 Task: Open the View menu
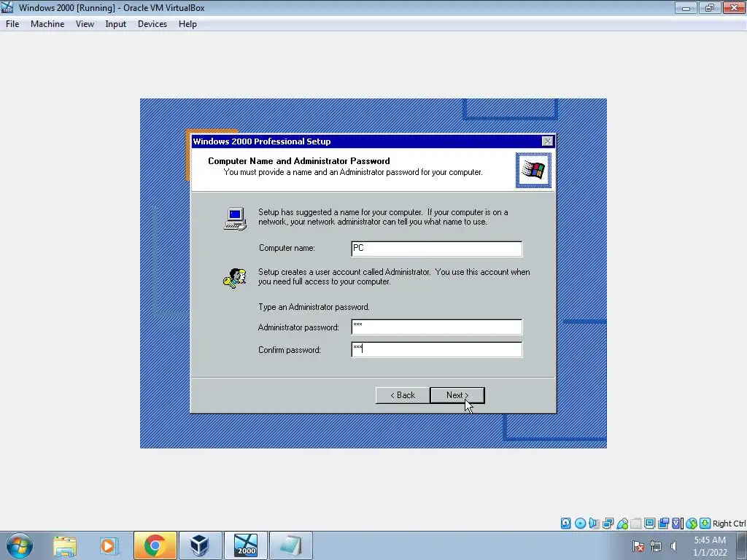pos(85,24)
